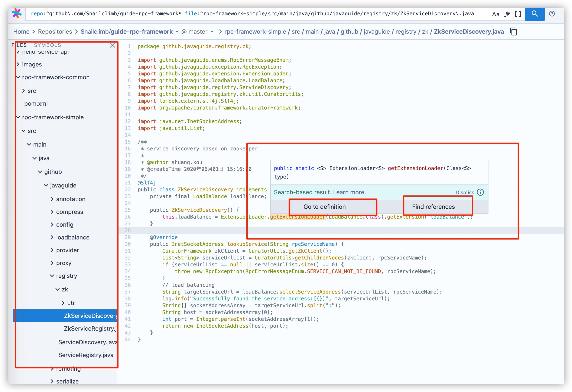Screen dimensions: 572x392
Task: Click the Sourcegraph logo icon
Action: (x=16, y=13)
